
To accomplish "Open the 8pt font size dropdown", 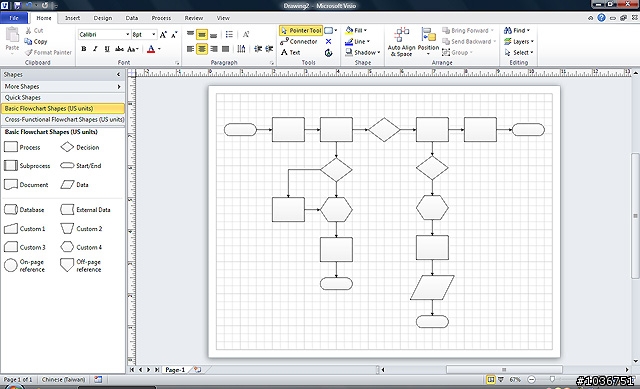I will [153, 35].
